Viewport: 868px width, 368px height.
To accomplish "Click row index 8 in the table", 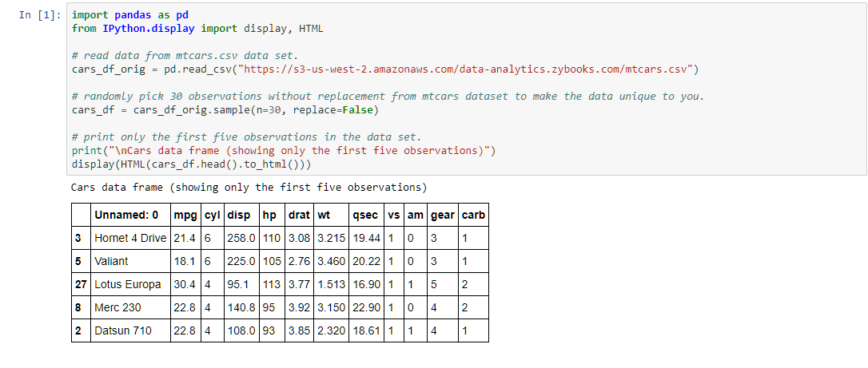I will coord(81,308).
